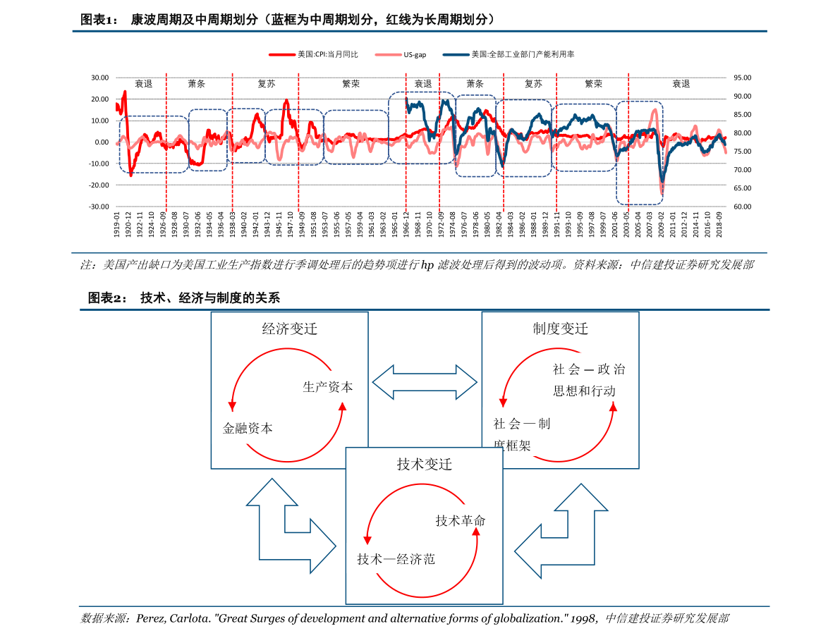Click the 技术—经济范 label
Screen dimensions: 840x638
click(396, 559)
